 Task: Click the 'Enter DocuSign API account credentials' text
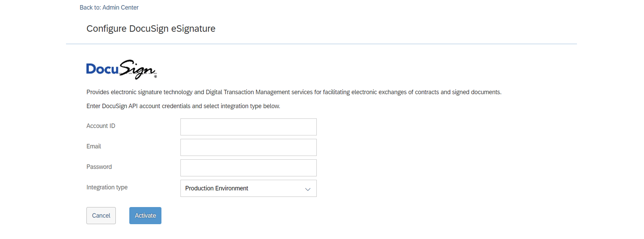(x=183, y=106)
